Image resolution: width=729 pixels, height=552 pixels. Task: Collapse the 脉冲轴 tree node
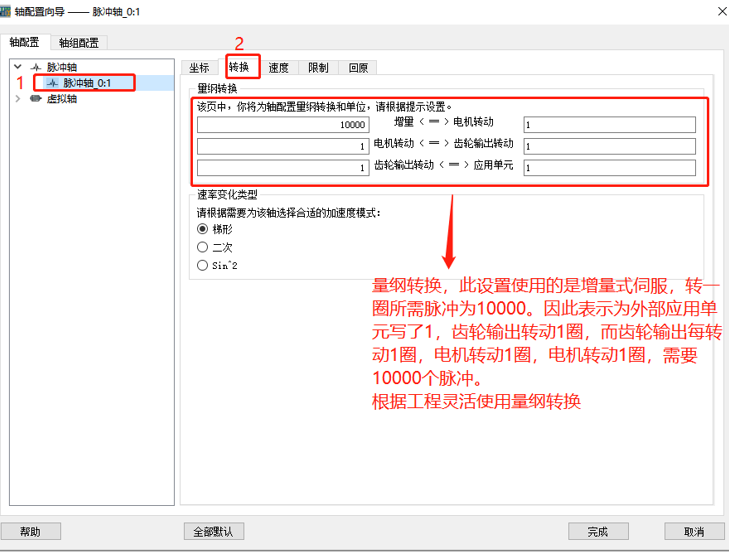coord(18,67)
